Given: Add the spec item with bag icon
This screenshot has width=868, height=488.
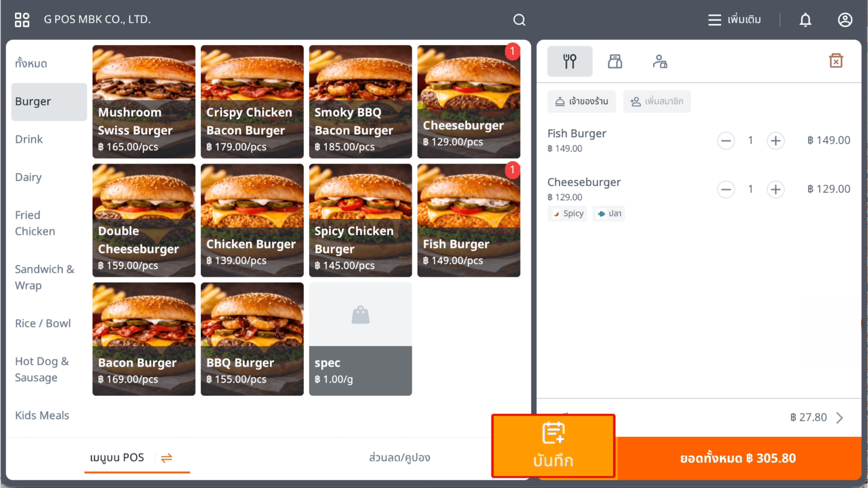Looking at the screenshot, I should [360, 339].
